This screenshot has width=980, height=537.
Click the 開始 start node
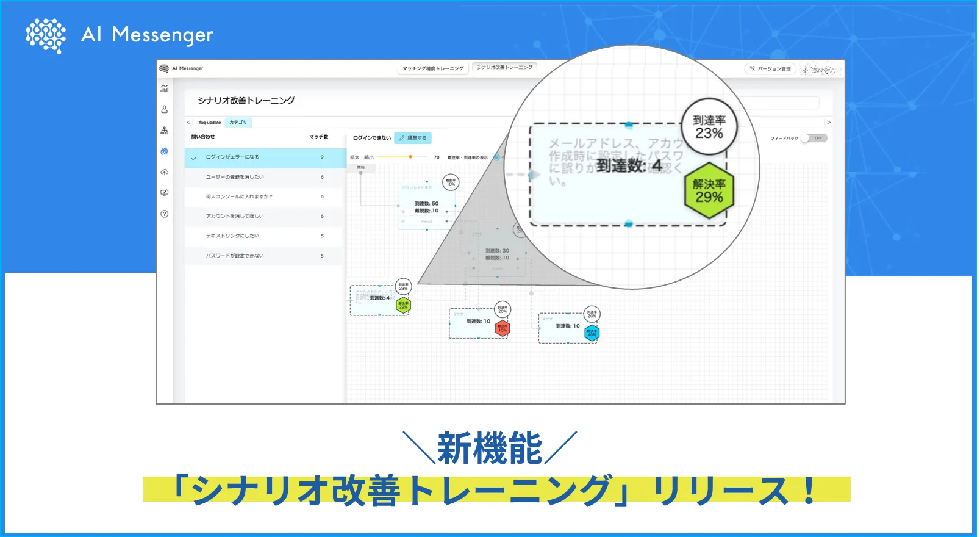(361, 167)
